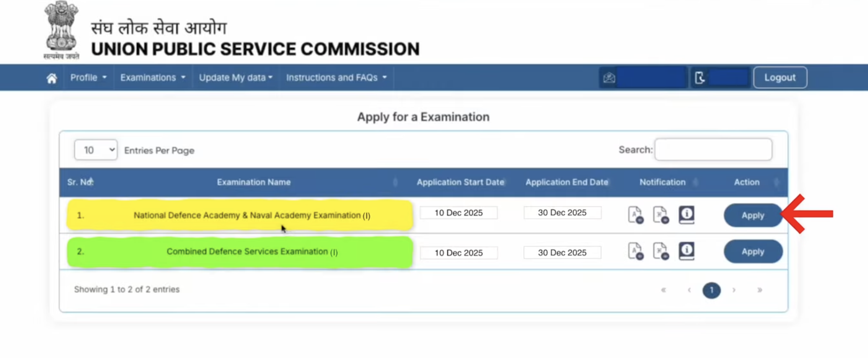Apply for Combined Defence Services Examination
The width and height of the screenshot is (868, 358).
(x=752, y=252)
